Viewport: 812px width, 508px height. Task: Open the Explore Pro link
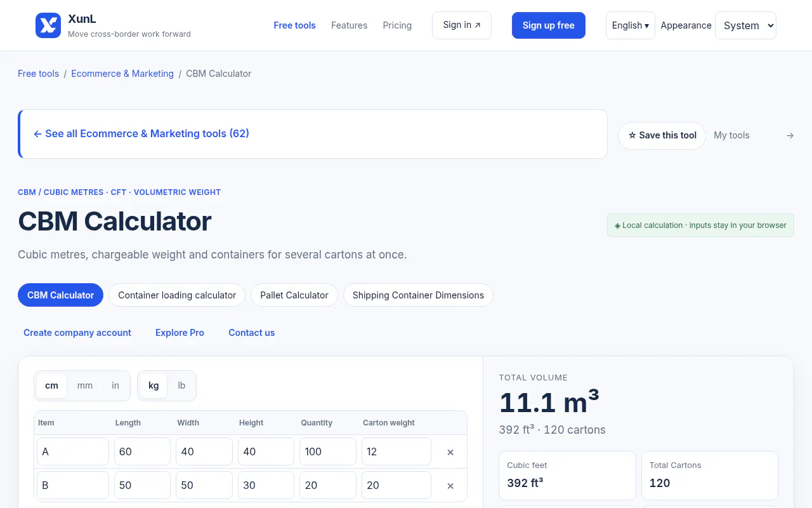coord(180,333)
